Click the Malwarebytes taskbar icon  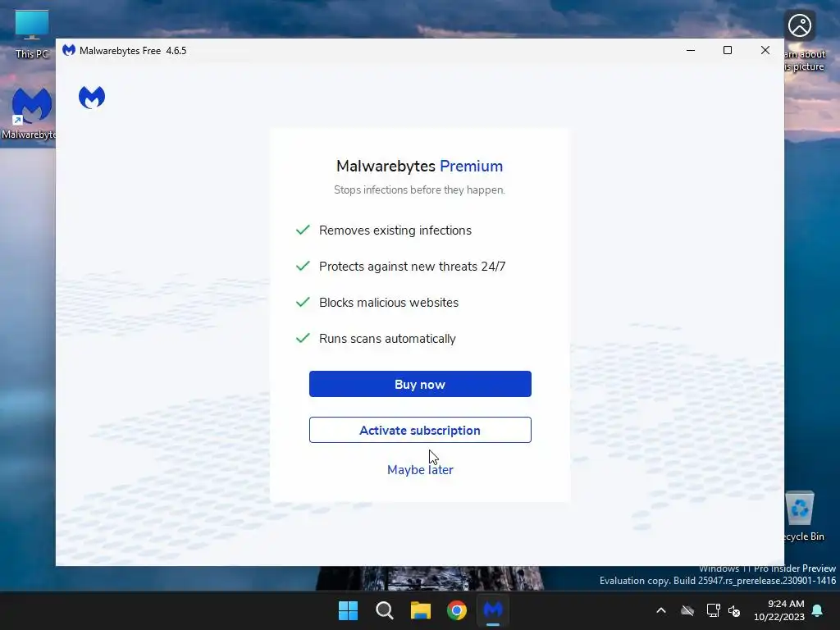click(493, 610)
